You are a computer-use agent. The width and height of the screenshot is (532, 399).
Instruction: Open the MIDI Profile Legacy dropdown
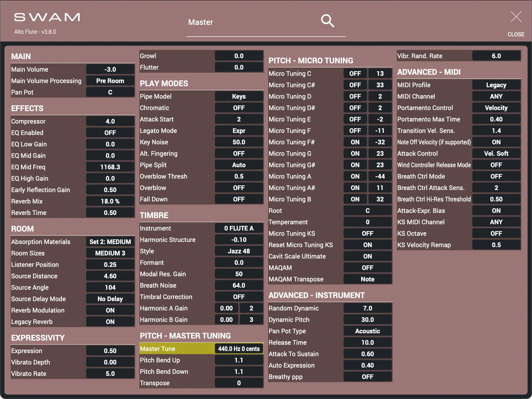496,85
